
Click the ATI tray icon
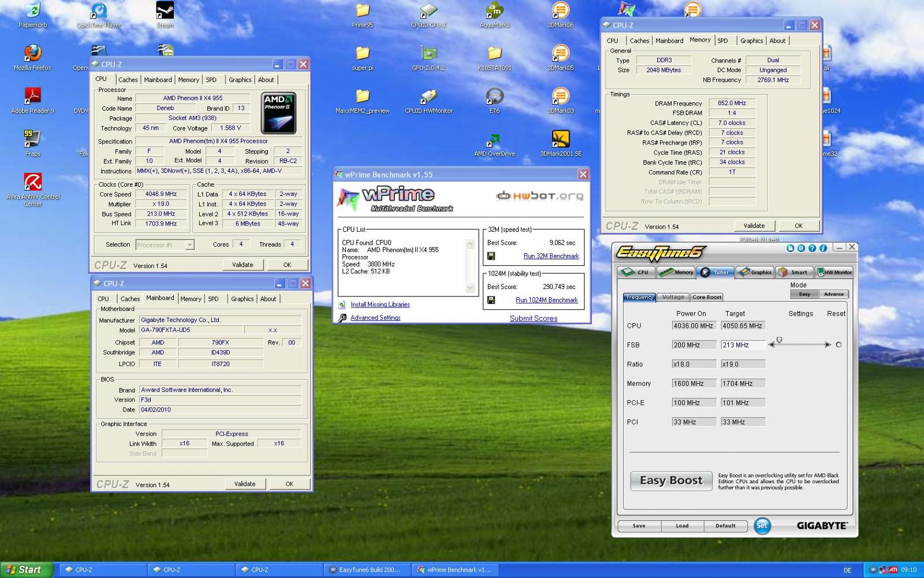[x=893, y=570]
